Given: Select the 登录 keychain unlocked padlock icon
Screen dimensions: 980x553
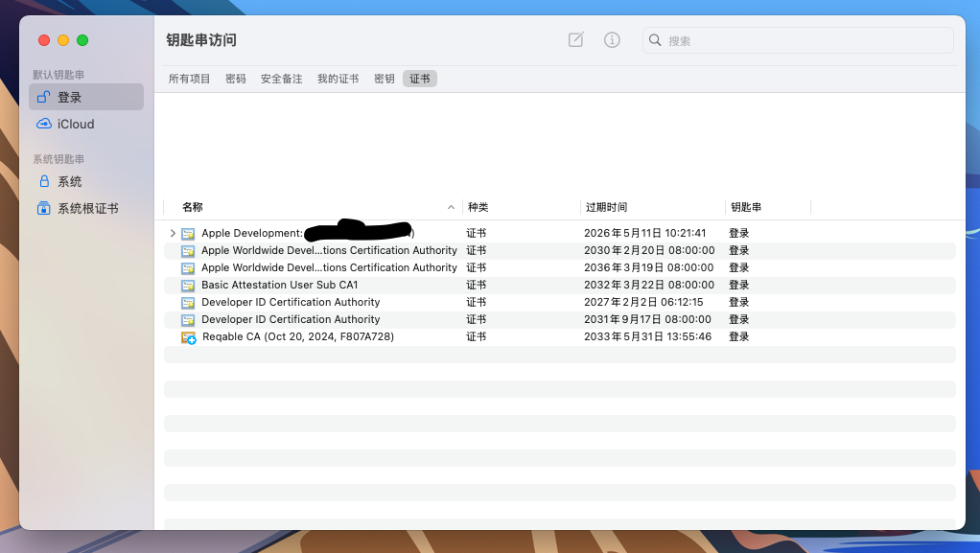Looking at the screenshot, I should [44, 97].
